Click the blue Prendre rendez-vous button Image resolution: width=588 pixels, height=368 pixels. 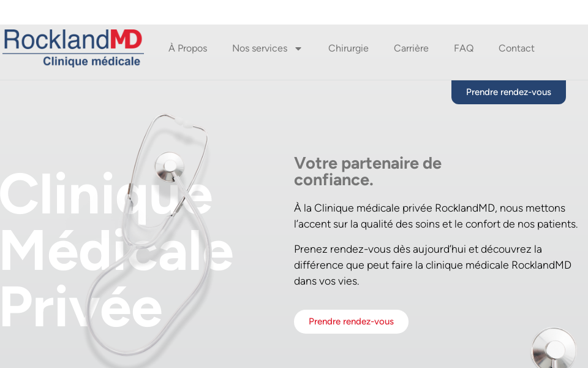[x=508, y=92]
